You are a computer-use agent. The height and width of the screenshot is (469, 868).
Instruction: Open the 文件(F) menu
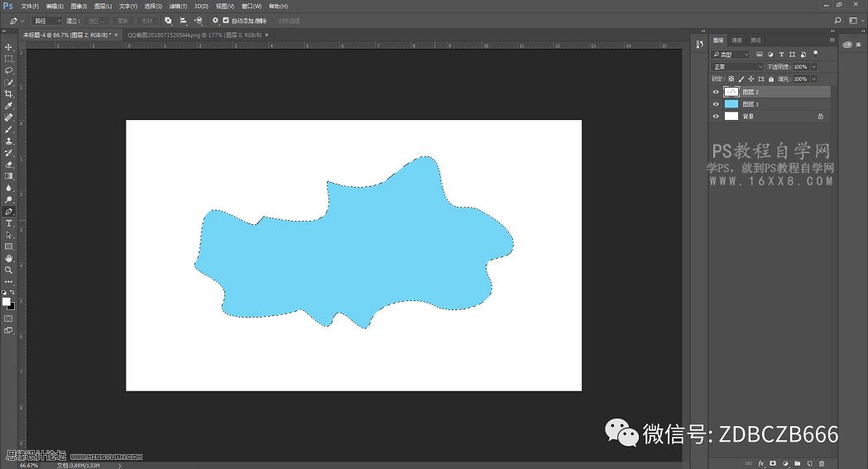click(x=30, y=6)
